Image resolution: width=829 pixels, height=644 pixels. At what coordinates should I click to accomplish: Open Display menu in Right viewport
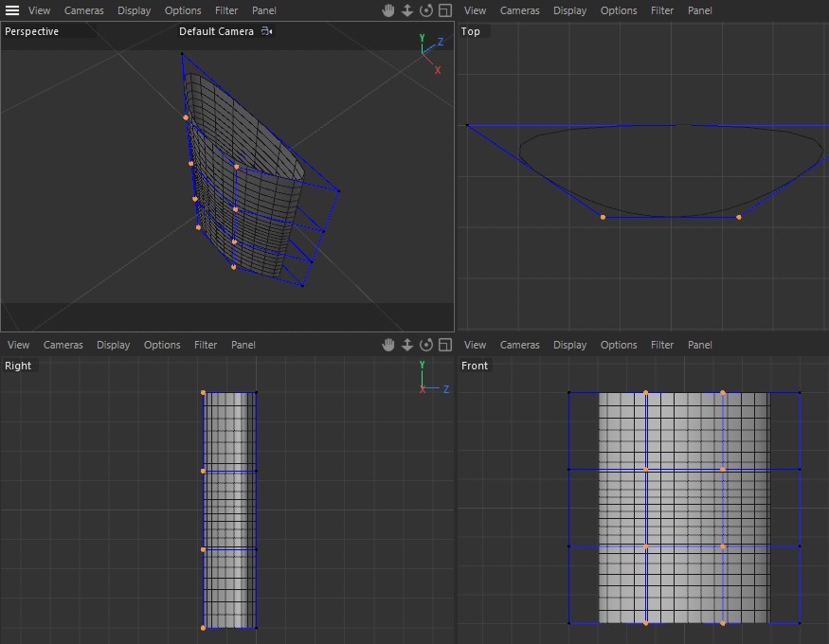(113, 345)
